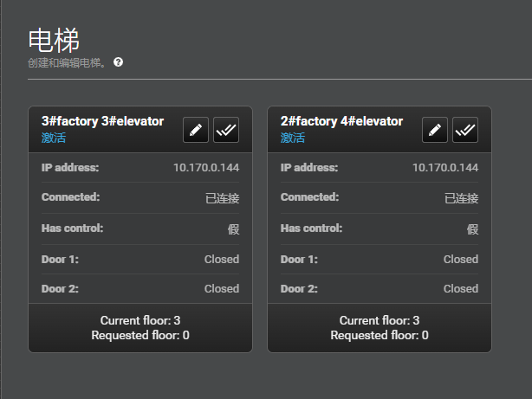
Task: Click double-checkmark icon on 2#factory 4#elevator card
Action: pyautogui.click(x=465, y=130)
